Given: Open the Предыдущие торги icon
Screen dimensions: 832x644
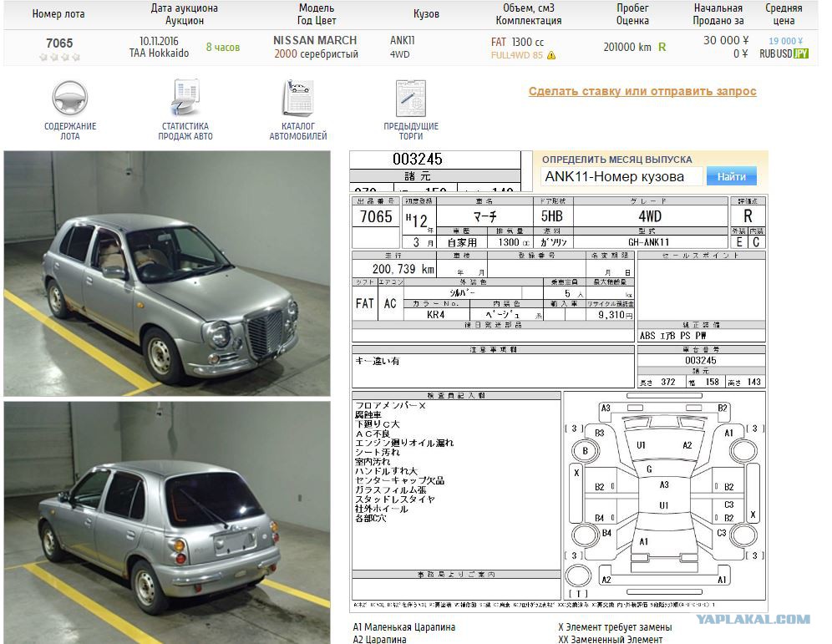Looking at the screenshot, I should click(x=411, y=98).
